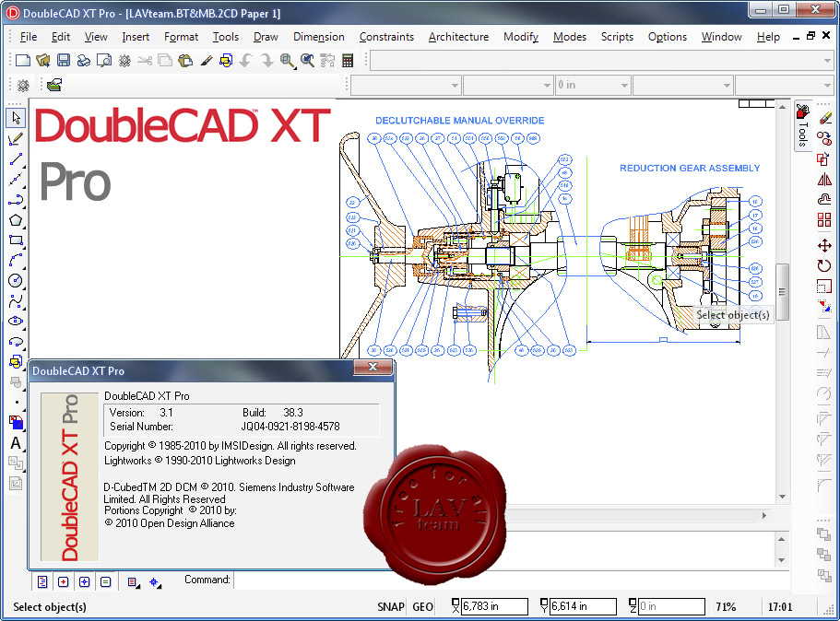The width and height of the screenshot is (840, 621).
Task: Click the Z coordinate field 0 in
Action: pos(671,606)
